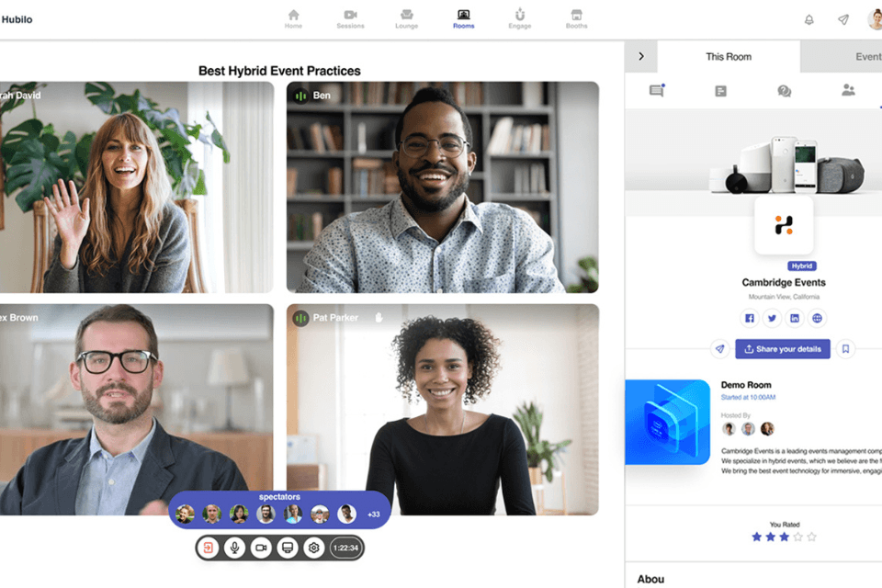Open Cambridge Events LinkedIn profile

coord(795,318)
